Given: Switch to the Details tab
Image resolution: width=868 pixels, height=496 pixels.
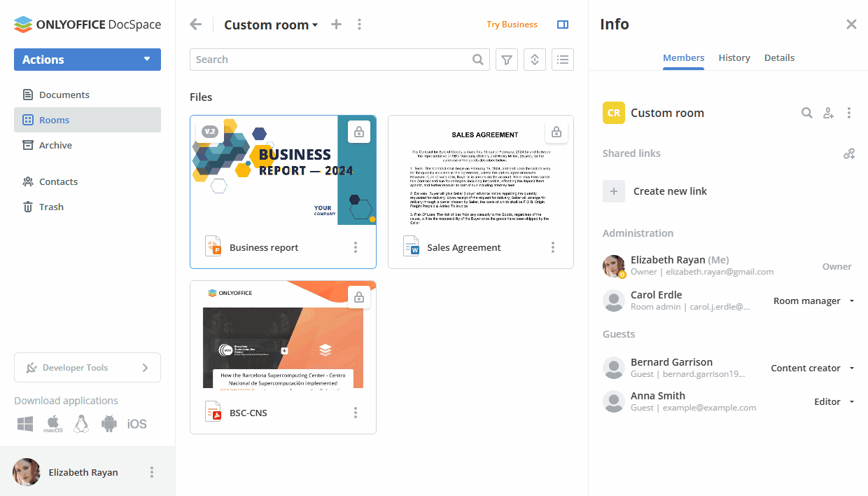Looking at the screenshot, I should tap(779, 57).
